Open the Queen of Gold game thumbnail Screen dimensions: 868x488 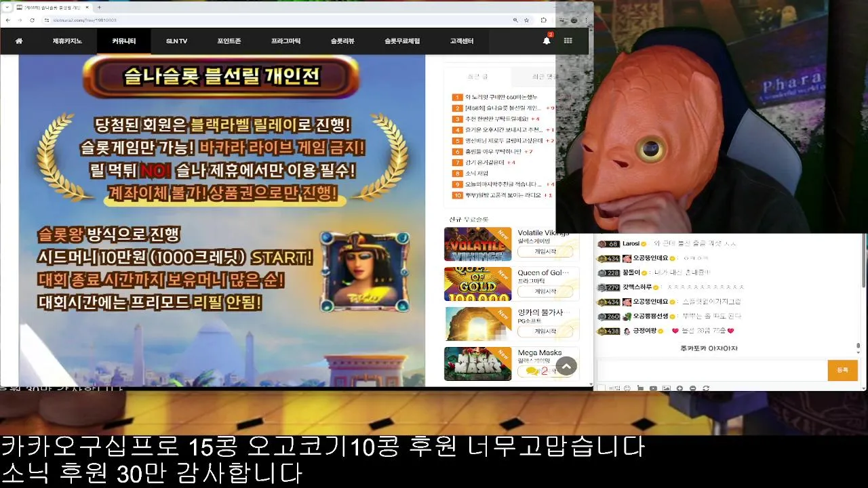tap(477, 284)
